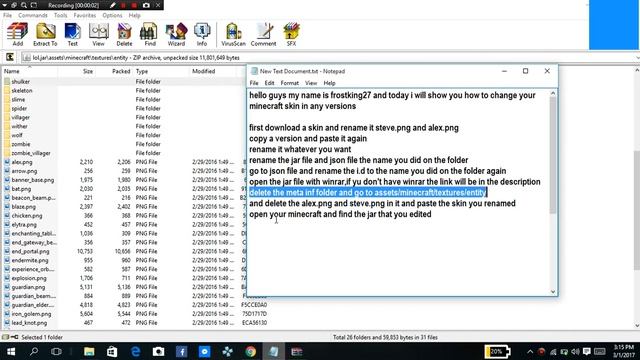Click WinRAR file list scrollbar
The width and height of the screenshot is (640, 360).
637,210
